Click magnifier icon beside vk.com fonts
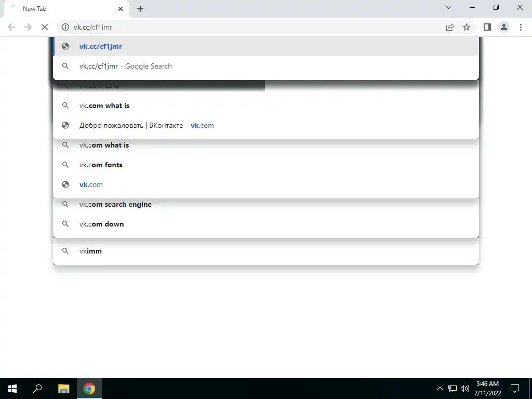532x399 pixels. [x=65, y=165]
